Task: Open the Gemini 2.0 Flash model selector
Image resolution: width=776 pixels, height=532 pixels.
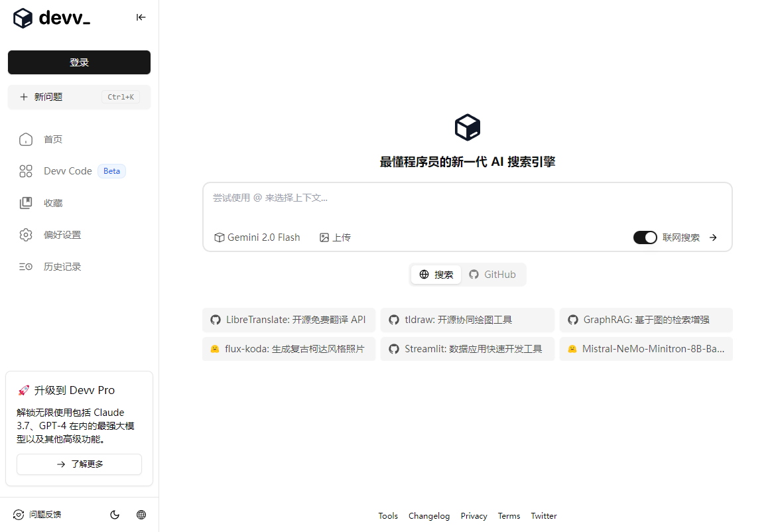Action: [257, 237]
